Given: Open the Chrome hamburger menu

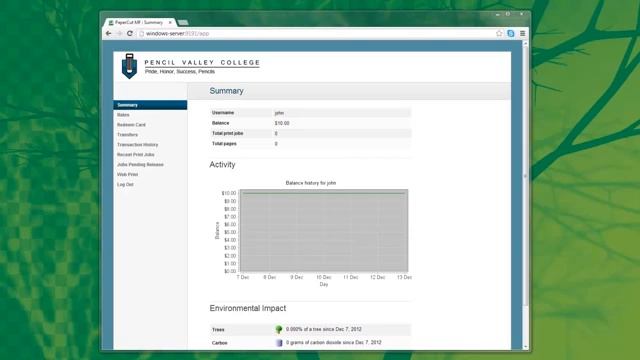Looking at the screenshot, I should [x=522, y=33].
